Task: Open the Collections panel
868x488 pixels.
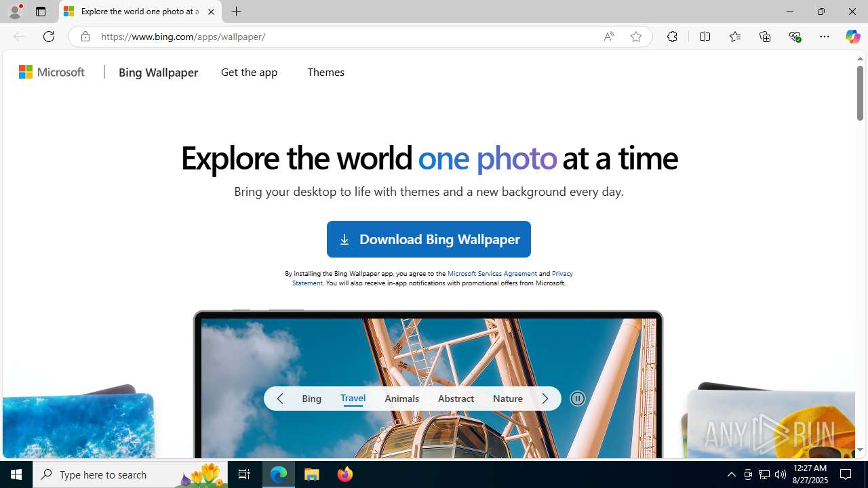Action: click(765, 37)
